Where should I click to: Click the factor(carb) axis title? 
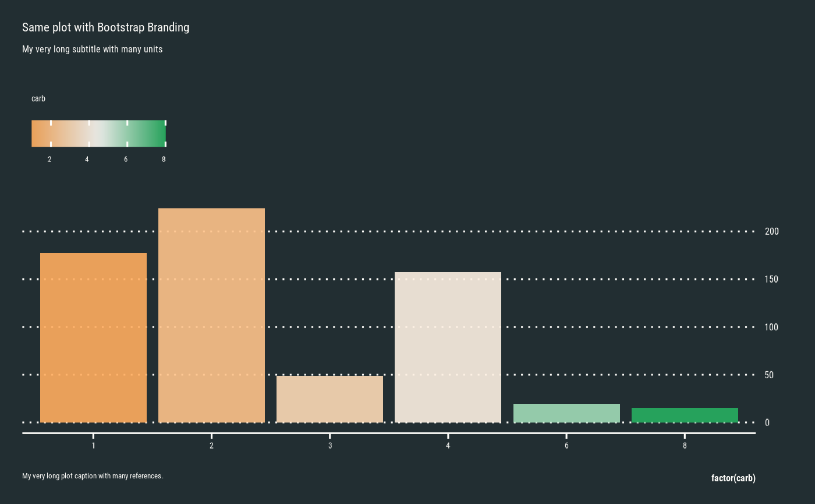pos(733,478)
